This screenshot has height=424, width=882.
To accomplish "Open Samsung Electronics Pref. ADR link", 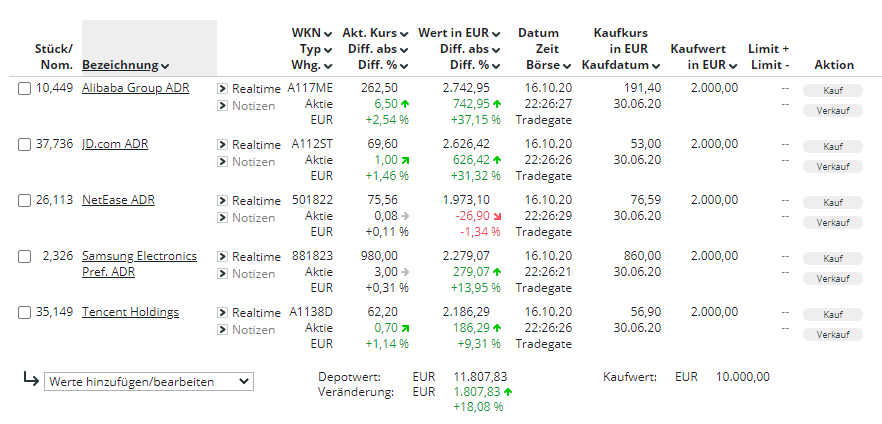I will [140, 264].
